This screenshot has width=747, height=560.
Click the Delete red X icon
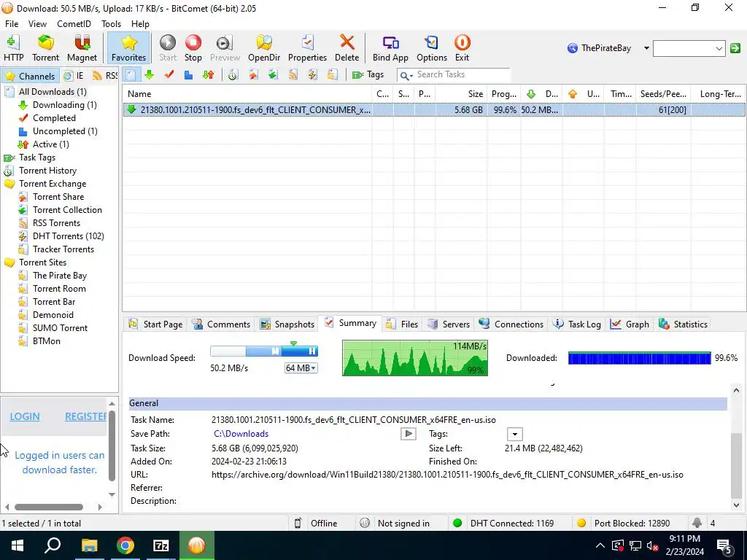347,48
